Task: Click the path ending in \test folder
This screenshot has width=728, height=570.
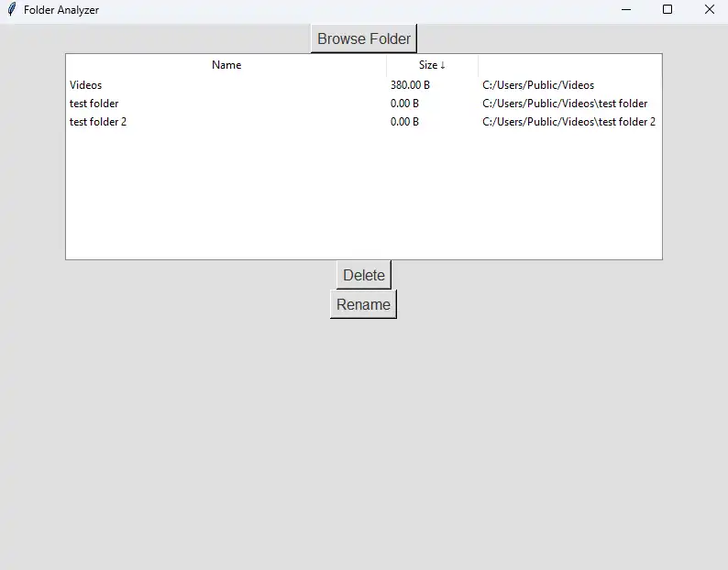Action: pyautogui.click(x=565, y=103)
